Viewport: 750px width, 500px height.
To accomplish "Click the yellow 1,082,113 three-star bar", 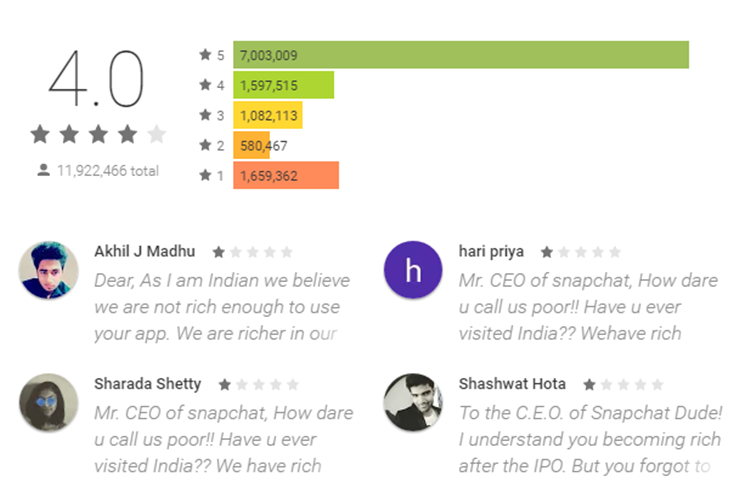I will (268, 115).
